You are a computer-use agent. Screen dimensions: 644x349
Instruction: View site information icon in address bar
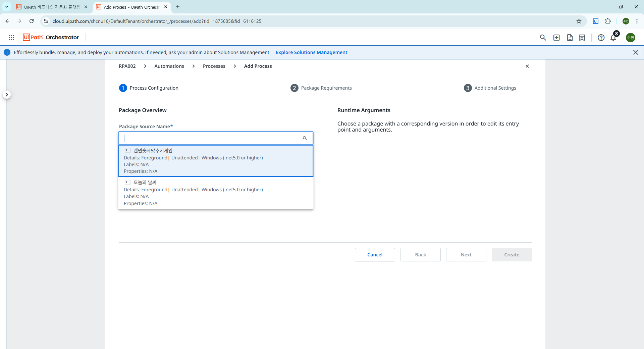pos(46,21)
